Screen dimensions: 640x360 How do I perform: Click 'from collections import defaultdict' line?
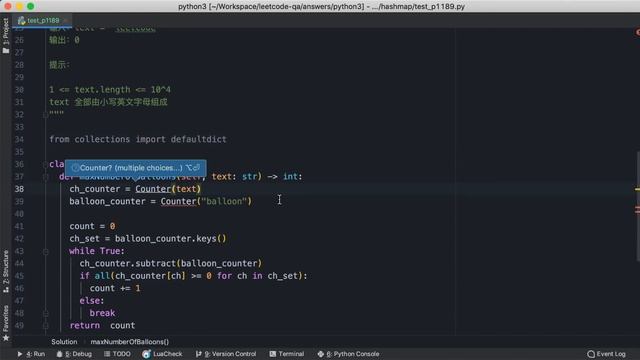coord(138,139)
